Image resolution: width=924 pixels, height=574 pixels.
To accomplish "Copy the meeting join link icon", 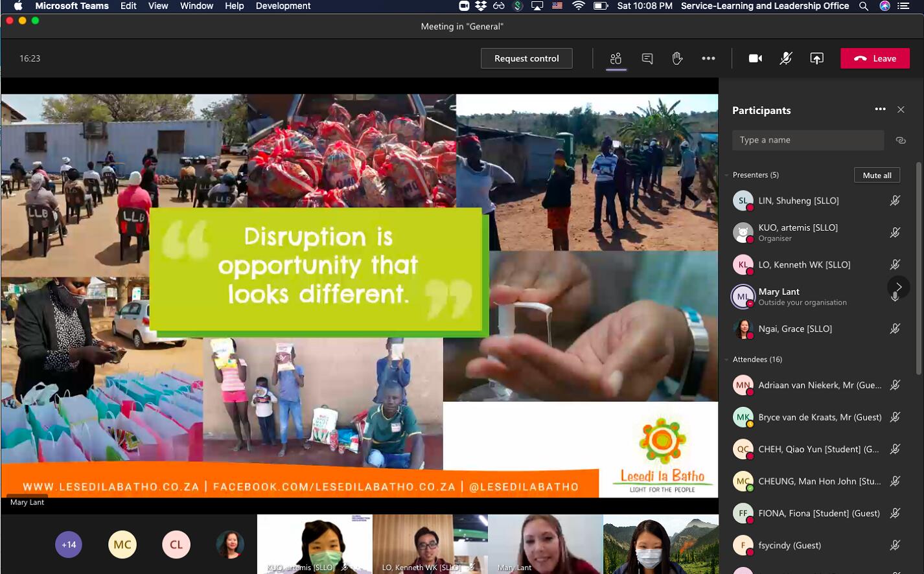I will click(x=900, y=140).
